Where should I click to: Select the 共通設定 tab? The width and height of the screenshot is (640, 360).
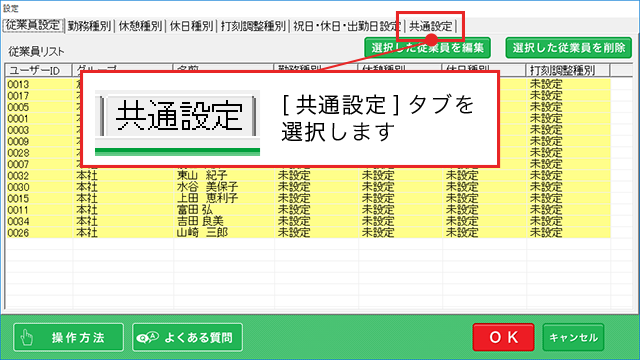(431, 26)
